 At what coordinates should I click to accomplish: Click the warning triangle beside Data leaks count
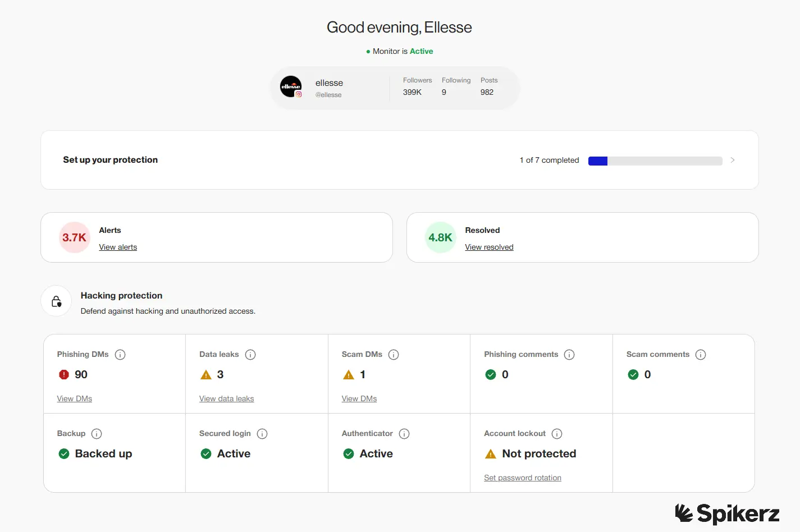point(206,374)
